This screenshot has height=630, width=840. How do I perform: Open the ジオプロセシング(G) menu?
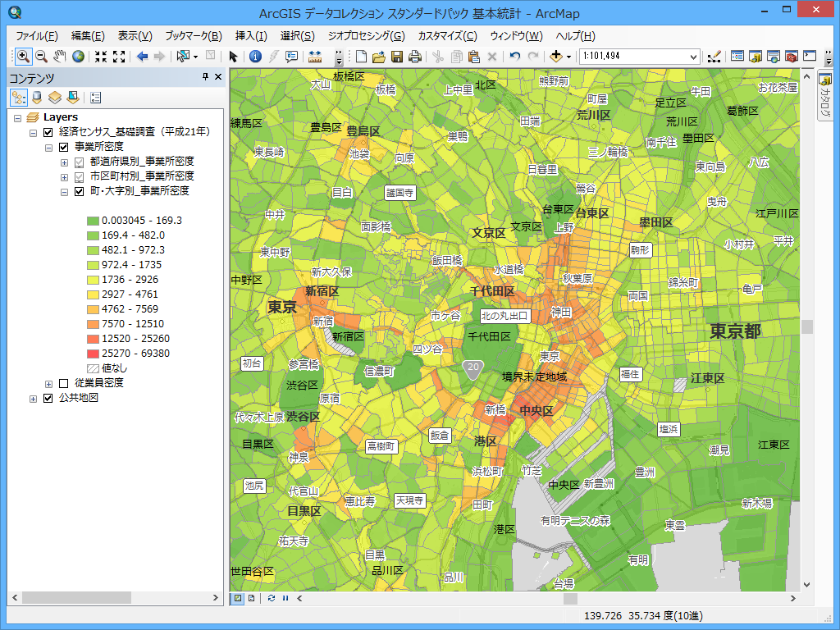366,36
